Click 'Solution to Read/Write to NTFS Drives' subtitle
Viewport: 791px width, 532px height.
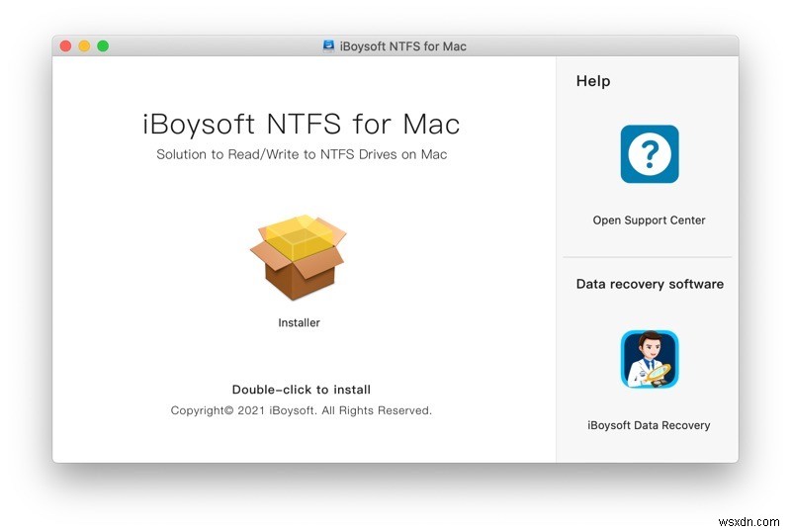tap(302, 154)
